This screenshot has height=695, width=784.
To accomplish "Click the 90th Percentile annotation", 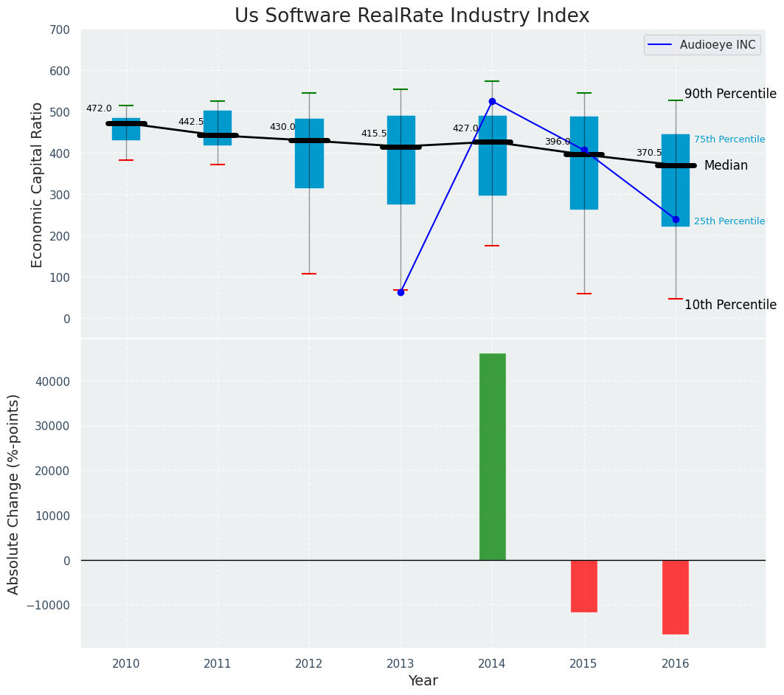I will pyautogui.click(x=730, y=94).
